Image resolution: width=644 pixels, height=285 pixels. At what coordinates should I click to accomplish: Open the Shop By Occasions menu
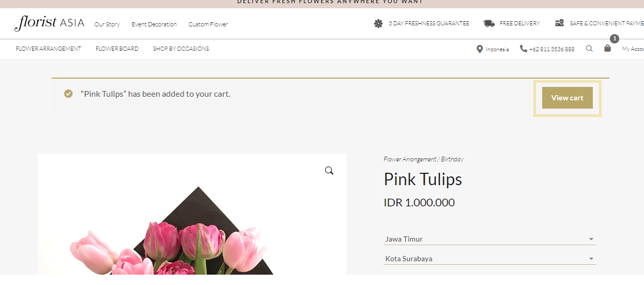[x=181, y=49]
